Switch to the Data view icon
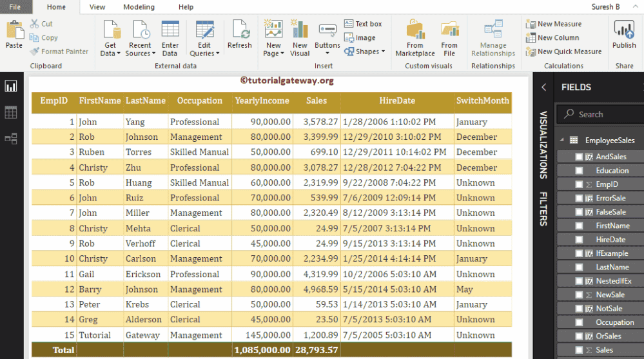644x359 pixels. [11, 112]
